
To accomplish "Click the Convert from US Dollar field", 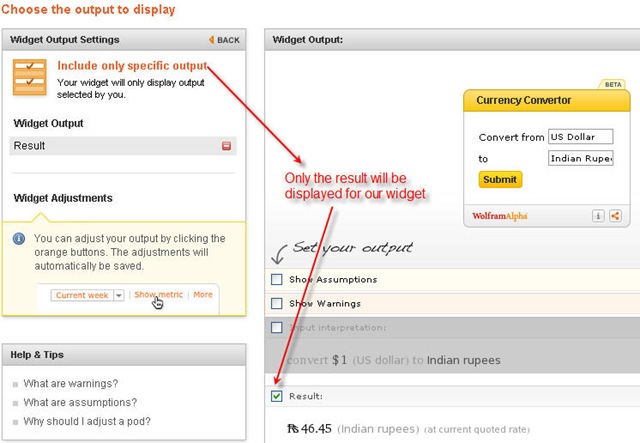I will pos(580,137).
